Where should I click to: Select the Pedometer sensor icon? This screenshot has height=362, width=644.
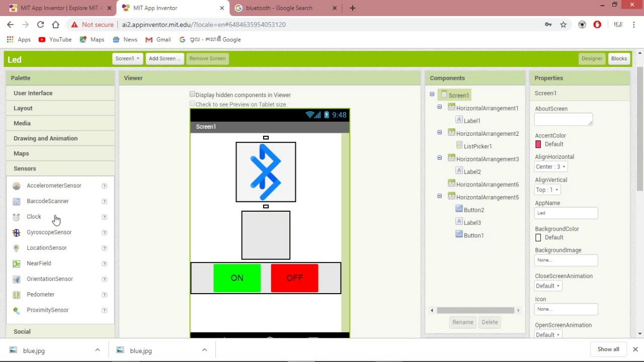tap(17, 295)
